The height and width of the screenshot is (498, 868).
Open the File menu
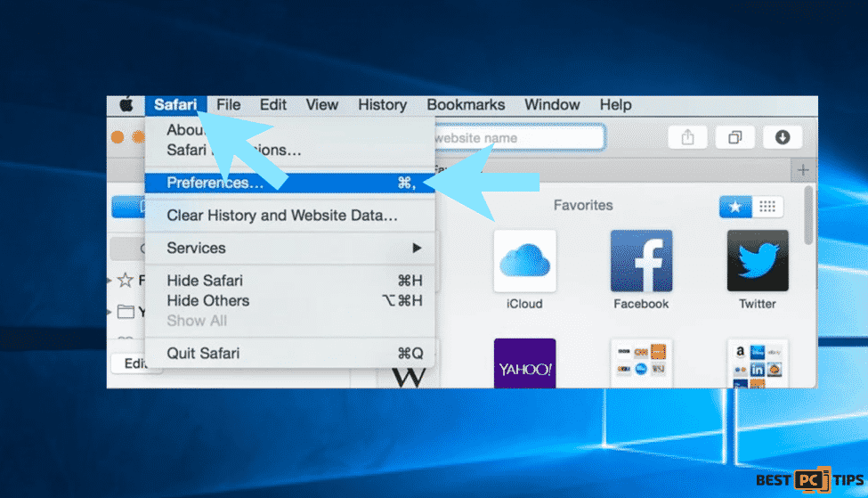coord(229,105)
